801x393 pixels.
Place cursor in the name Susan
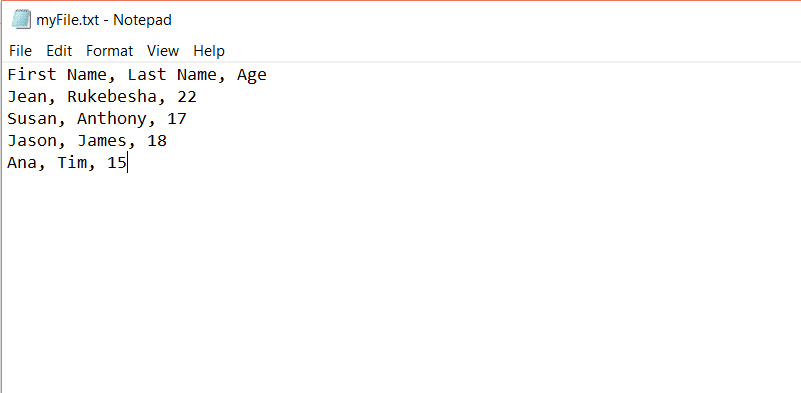tap(32, 119)
